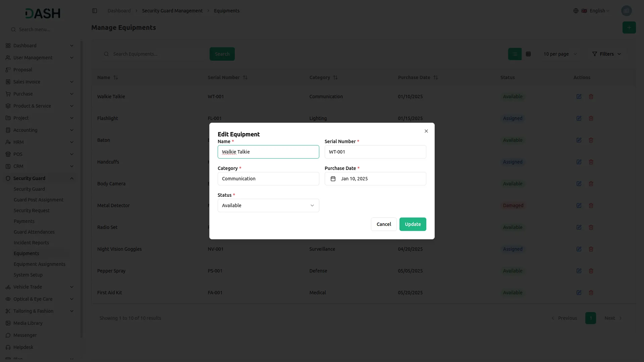Click the Update button
The image size is (644, 362).
click(x=413, y=224)
